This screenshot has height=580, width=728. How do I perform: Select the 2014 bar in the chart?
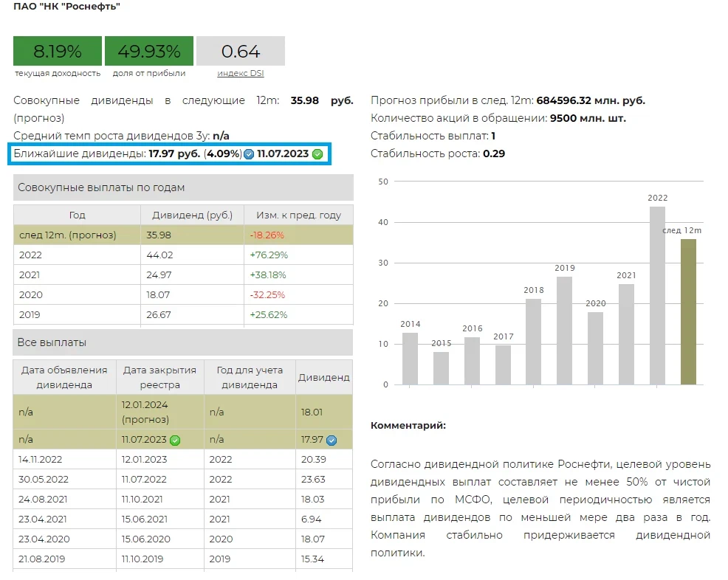pos(410,359)
